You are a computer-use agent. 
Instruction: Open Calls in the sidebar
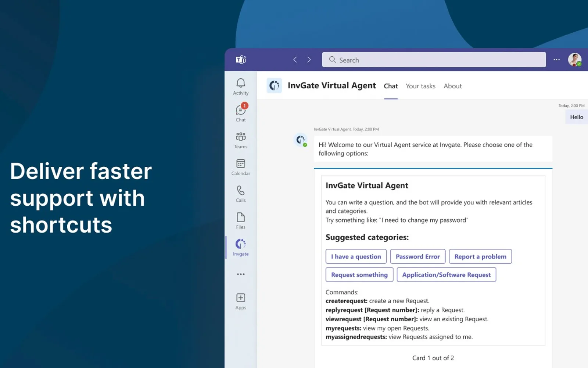(x=241, y=194)
